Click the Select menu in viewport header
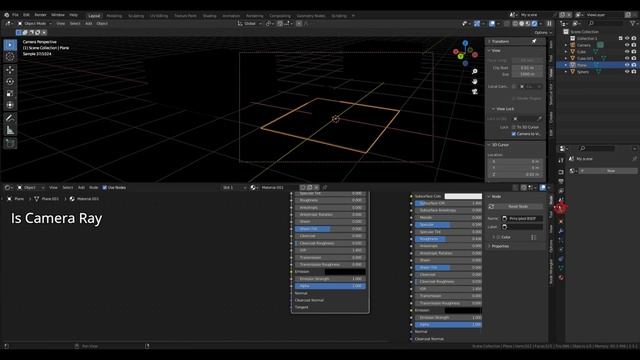Image resolution: width=640 pixels, height=360 pixels. 75,24
